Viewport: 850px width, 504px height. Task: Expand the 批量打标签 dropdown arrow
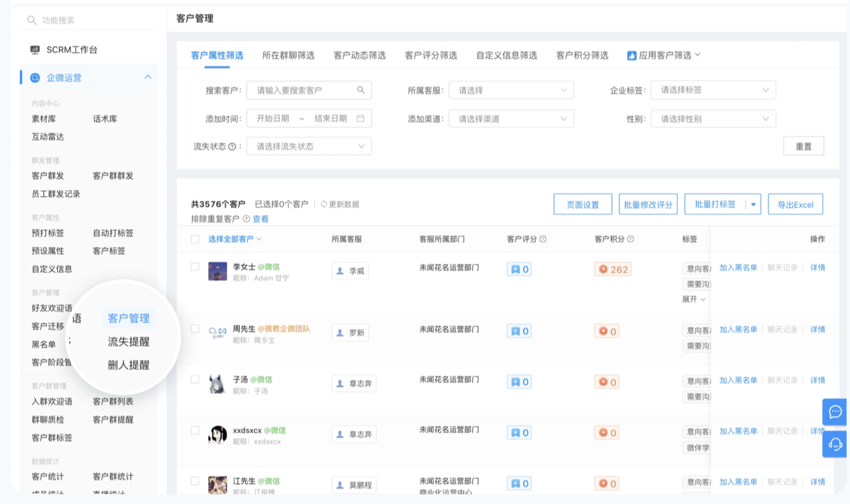(753, 204)
